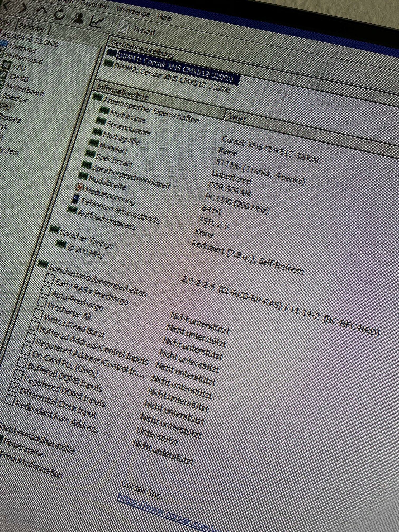Select the DDR SDRAM value

point(229,189)
